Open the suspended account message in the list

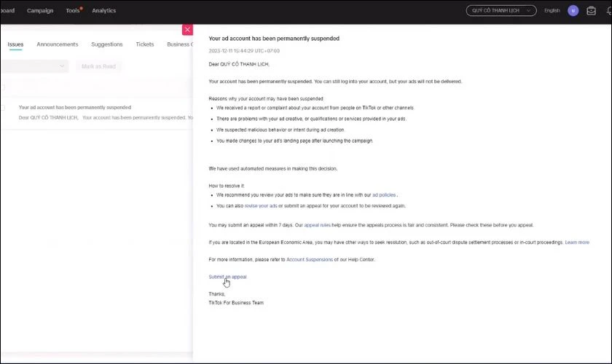coord(97,112)
